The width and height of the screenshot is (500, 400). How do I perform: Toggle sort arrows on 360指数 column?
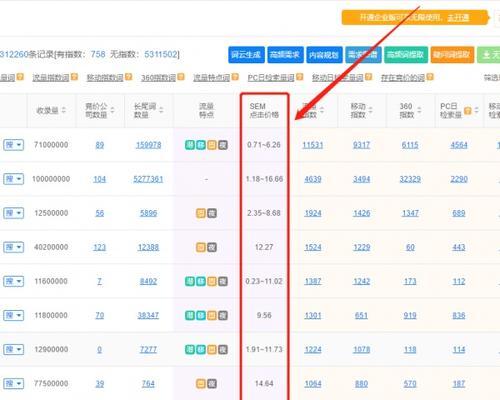(419, 110)
